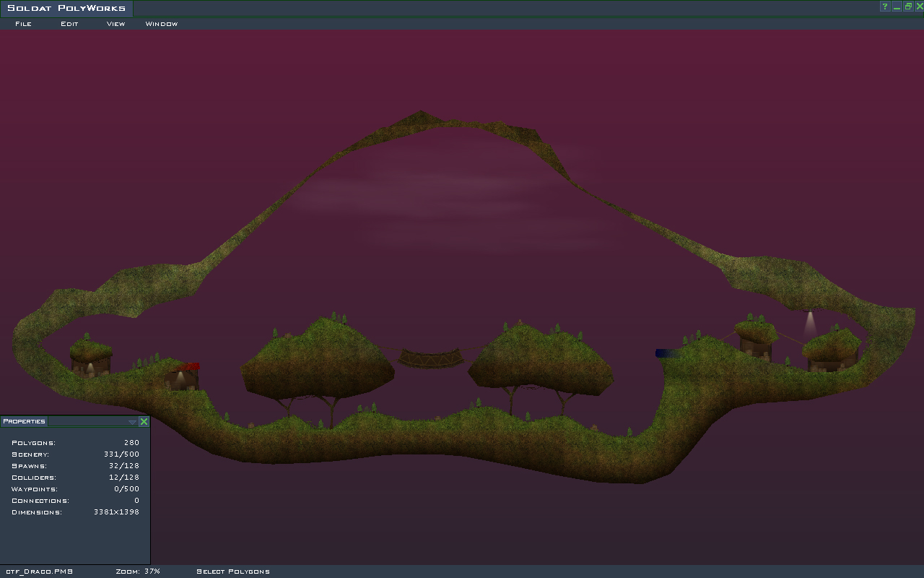Open the Window menu
Image resolution: width=924 pixels, height=578 pixels.
tap(162, 24)
